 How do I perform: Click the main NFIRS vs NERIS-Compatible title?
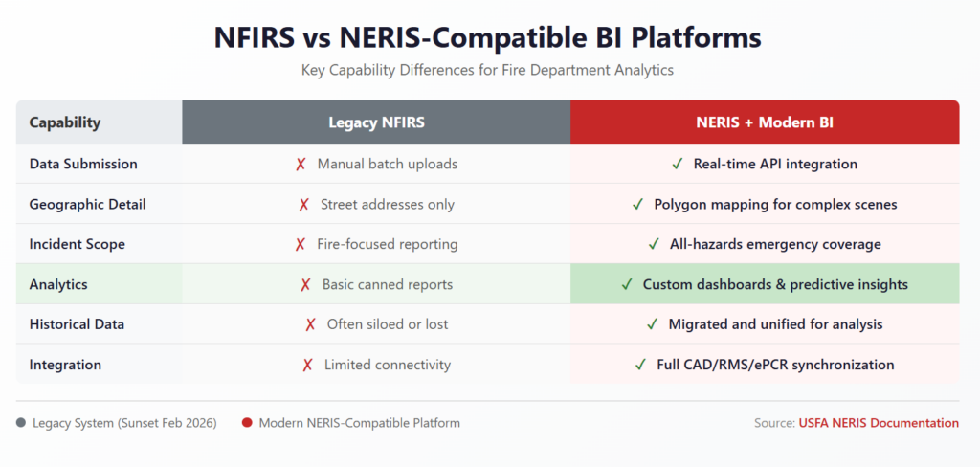[489, 38]
